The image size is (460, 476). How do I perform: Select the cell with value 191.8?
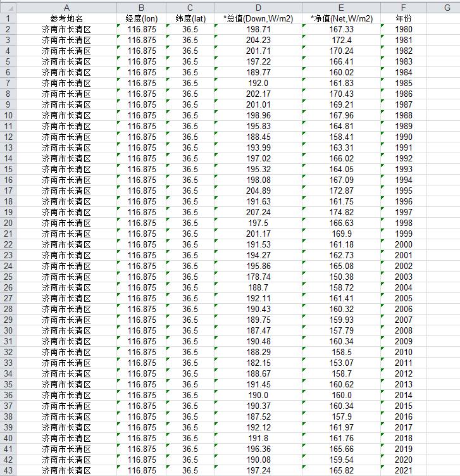(258, 438)
